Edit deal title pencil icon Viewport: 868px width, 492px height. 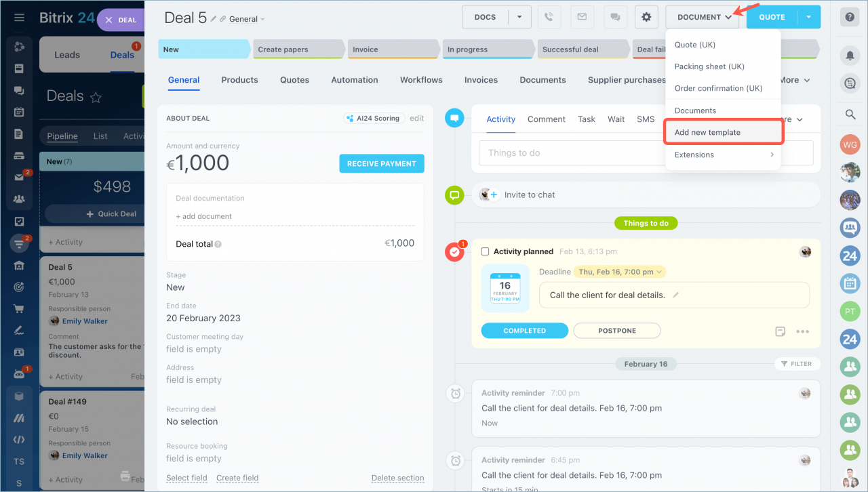[214, 19]
